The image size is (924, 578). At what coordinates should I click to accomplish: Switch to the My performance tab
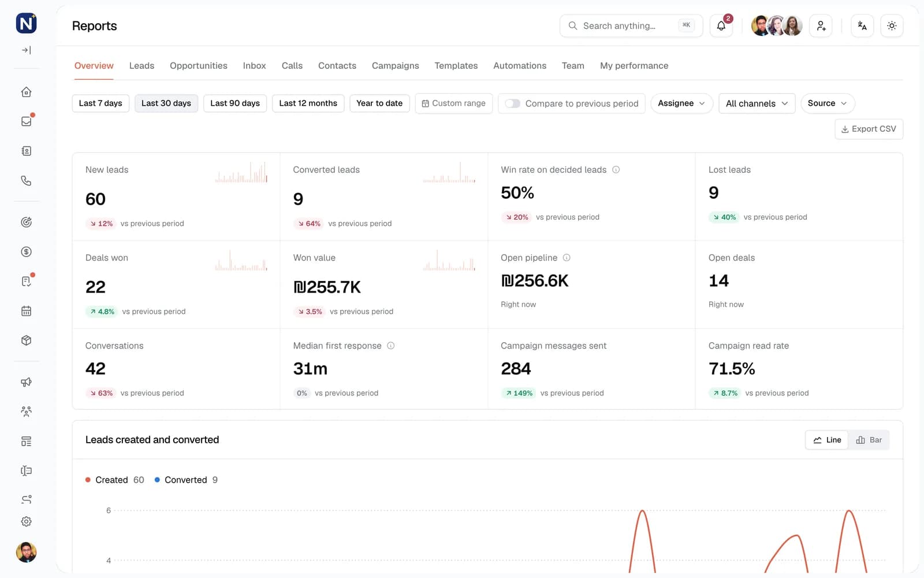[x=634, y=66]
